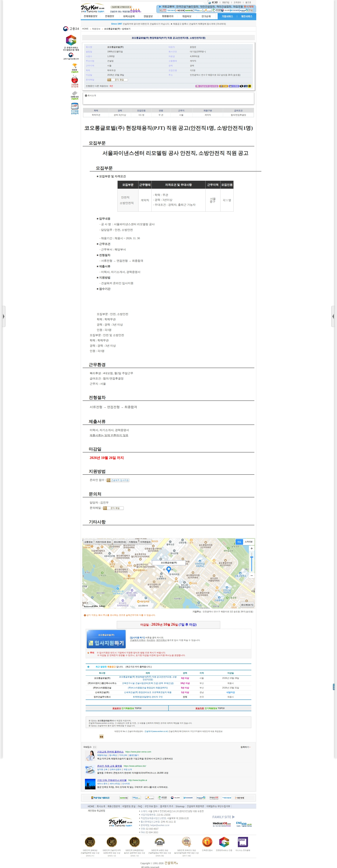Share the posting via the Facebook icon

coord(246,86)
